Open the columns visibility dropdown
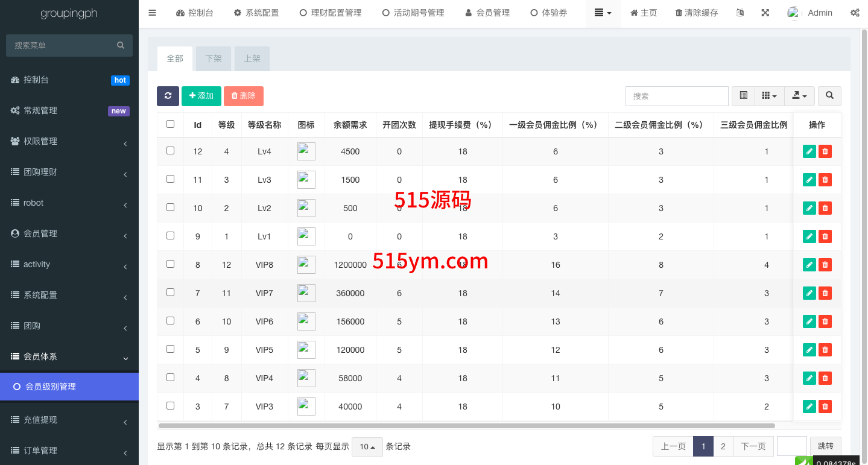 tap(769, 96)
